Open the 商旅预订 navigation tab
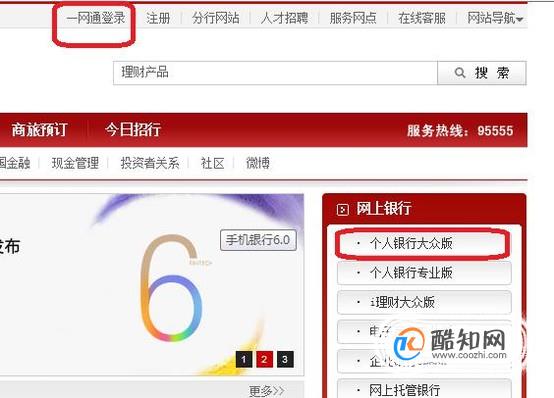Viewport: 554px width, 398px height. 39,130
